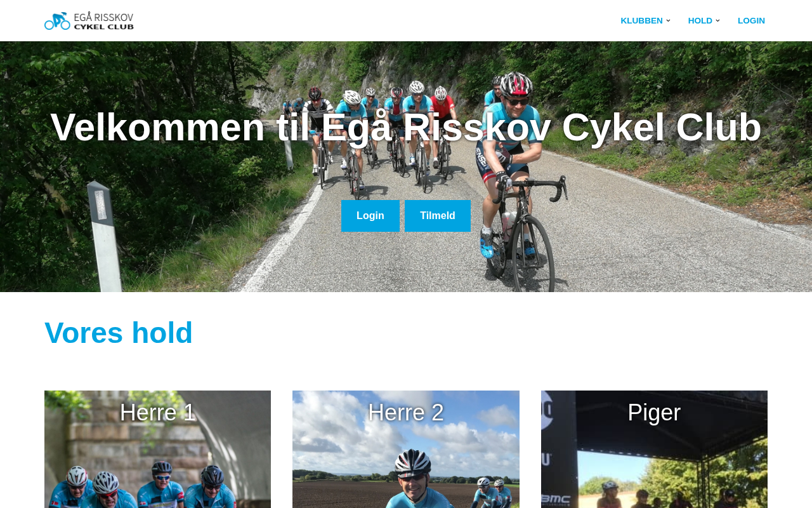Viewport: 812px width, 508px height.
Task: Click the cyclist icon in the logo
Action: [x=57, y=21]
